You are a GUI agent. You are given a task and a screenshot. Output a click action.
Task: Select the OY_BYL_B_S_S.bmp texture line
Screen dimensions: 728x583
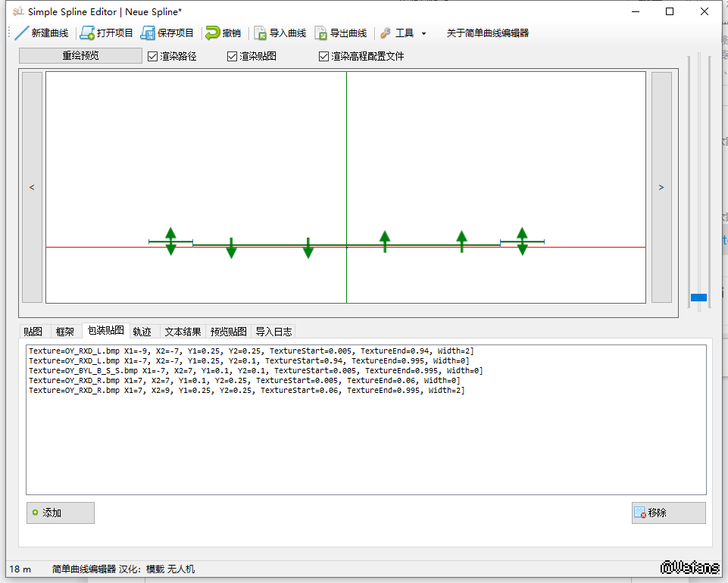255,371
